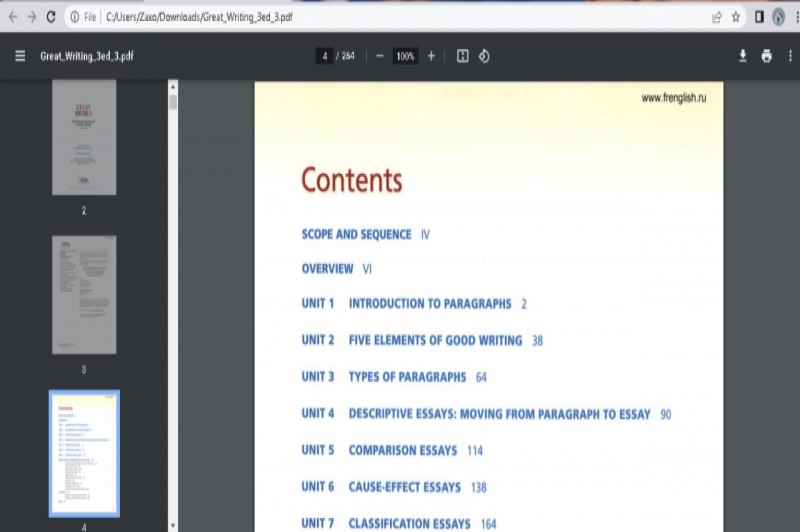800x532 pixels.
Task: Rotate the document counterclockwise
Action: point(484,56)
